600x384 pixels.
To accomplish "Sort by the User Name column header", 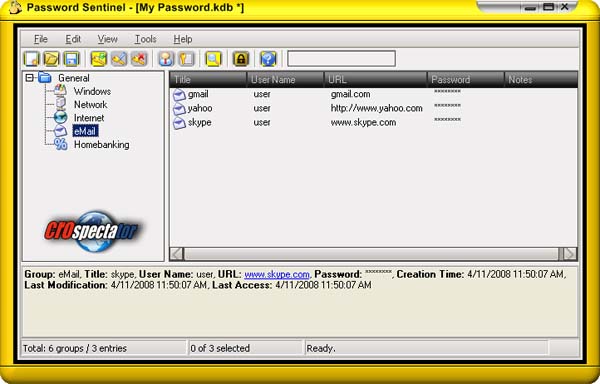I will pyautogui.click(x=285, y=80).
